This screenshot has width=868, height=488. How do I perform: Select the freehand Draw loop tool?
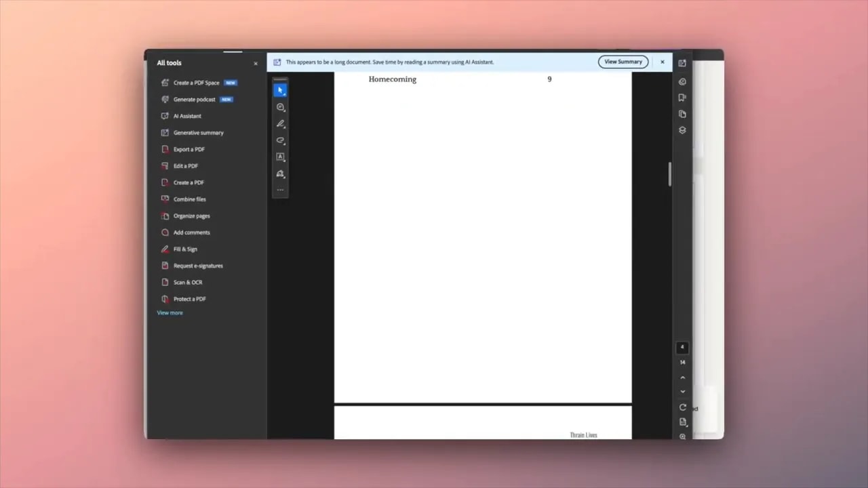(280, 140)
